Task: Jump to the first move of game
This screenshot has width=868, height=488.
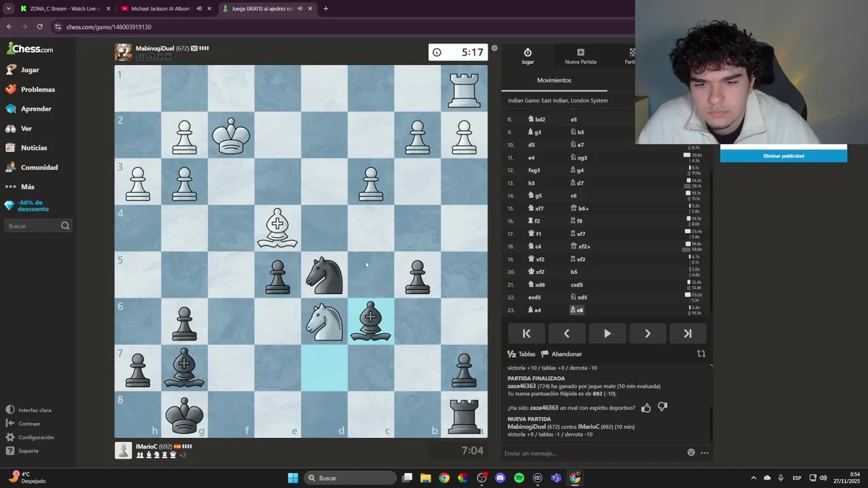Action: point(526,333)
